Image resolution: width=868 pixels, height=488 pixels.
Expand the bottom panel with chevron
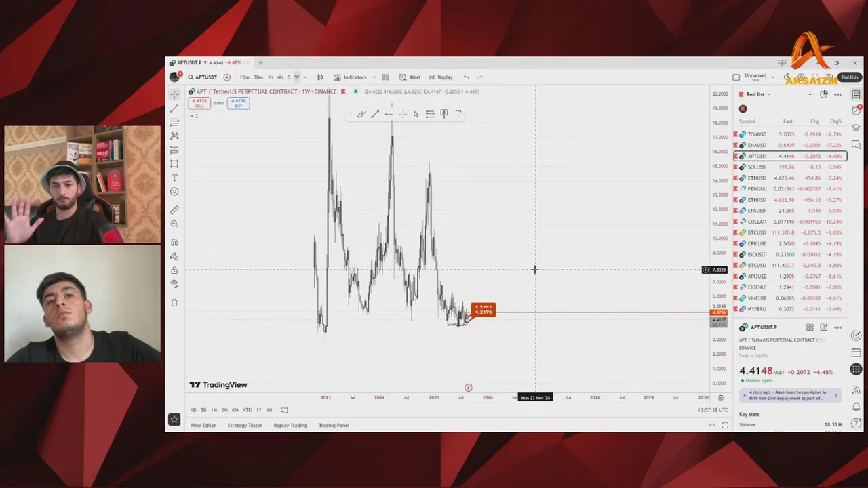point(712,426)
